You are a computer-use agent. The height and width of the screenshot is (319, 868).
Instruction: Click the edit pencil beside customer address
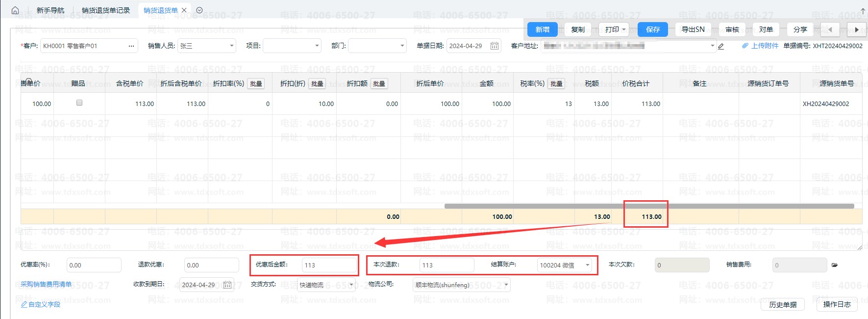pyautogui.click(x=721, y=46)
